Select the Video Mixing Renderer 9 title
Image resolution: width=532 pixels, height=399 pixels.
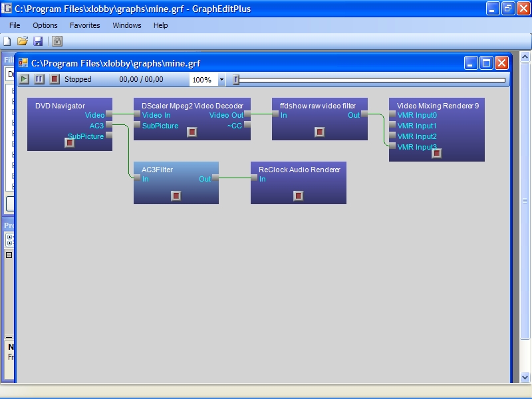tap(438, 106)
